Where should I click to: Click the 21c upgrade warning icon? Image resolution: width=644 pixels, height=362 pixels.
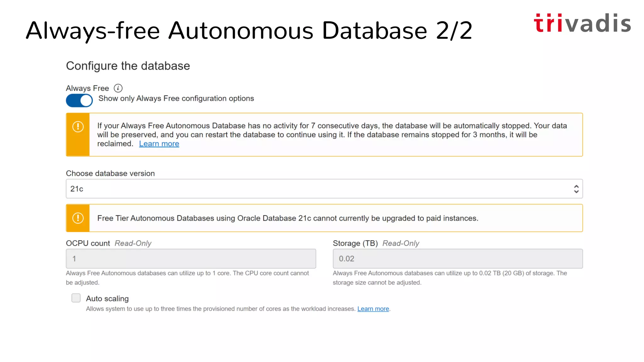click(78, 218)
